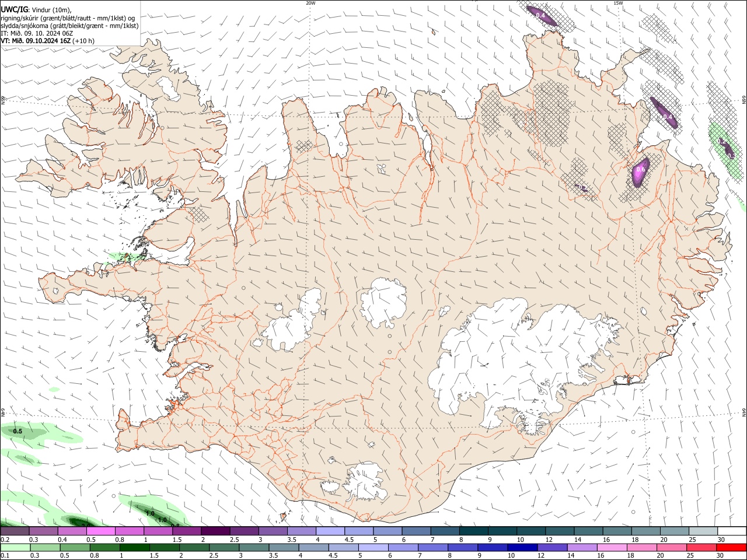Screen dimensions: 747x560
Task: Pick the lower rain-scale swatch starting at 1
Action: pyautogui.click(x=134, y=547)
